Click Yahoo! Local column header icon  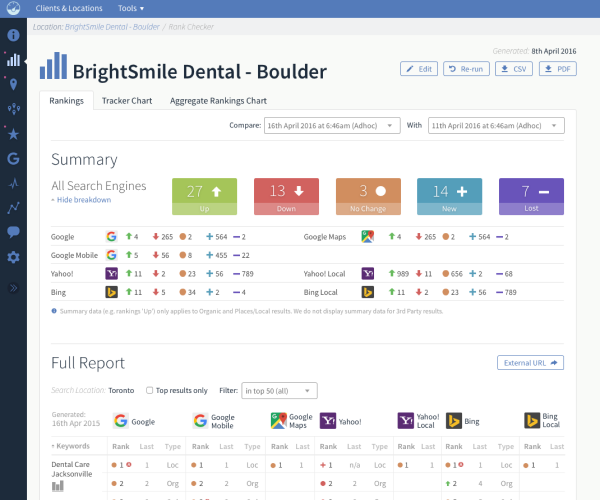(x=406, y=420)
